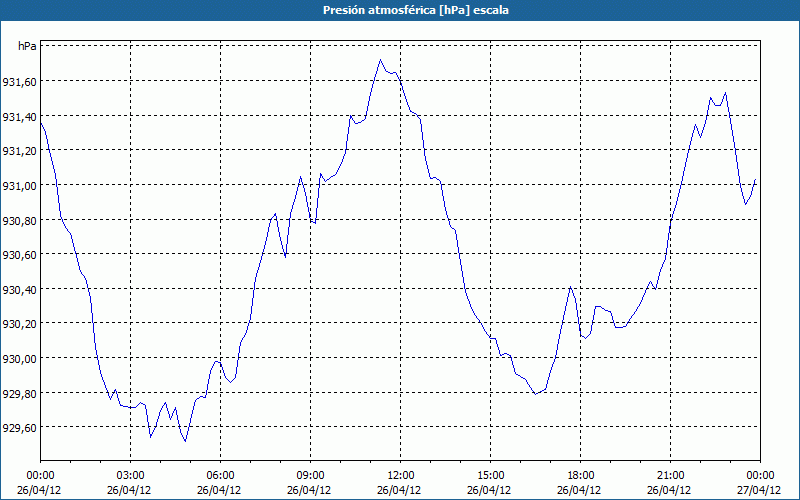Viewport: 800px width, 500px height.
Task: Select the 929,80 y-axis value
Action: pos(19,393)
